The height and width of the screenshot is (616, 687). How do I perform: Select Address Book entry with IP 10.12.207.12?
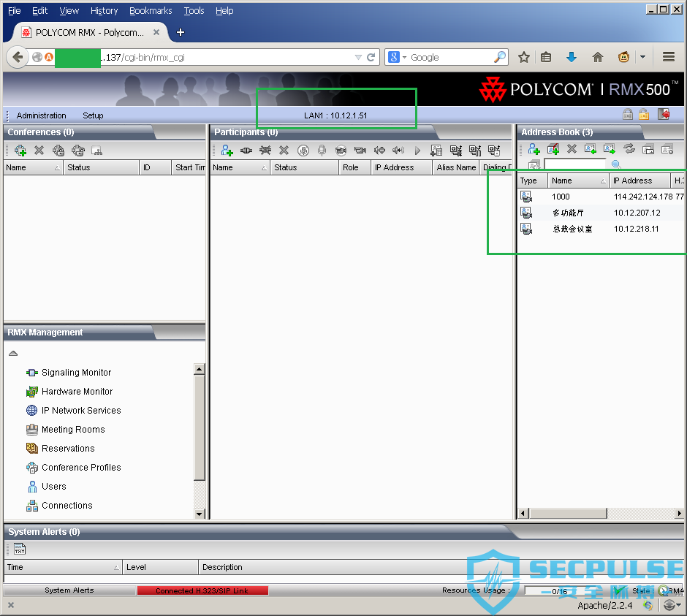(x=601, y=213)
